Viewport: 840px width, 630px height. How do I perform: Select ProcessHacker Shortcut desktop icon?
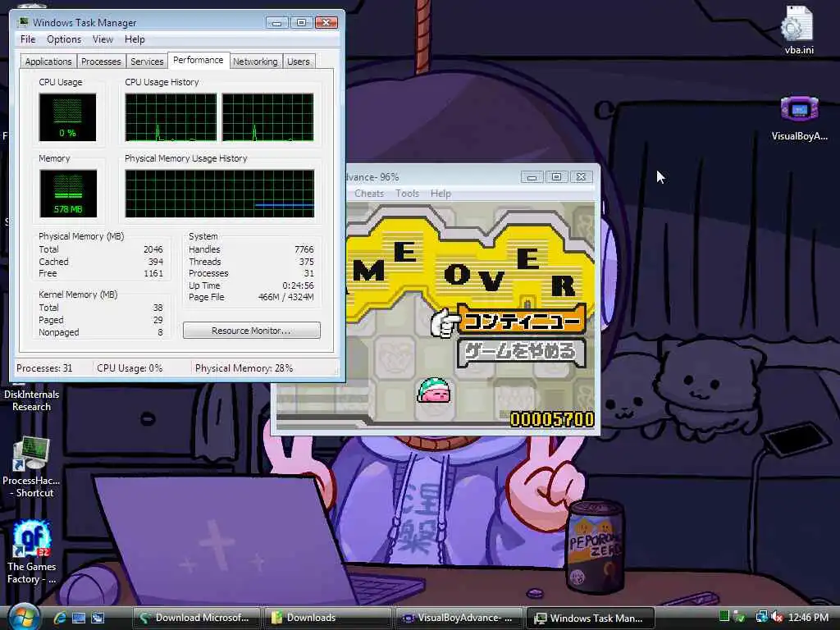pos(32,467)
